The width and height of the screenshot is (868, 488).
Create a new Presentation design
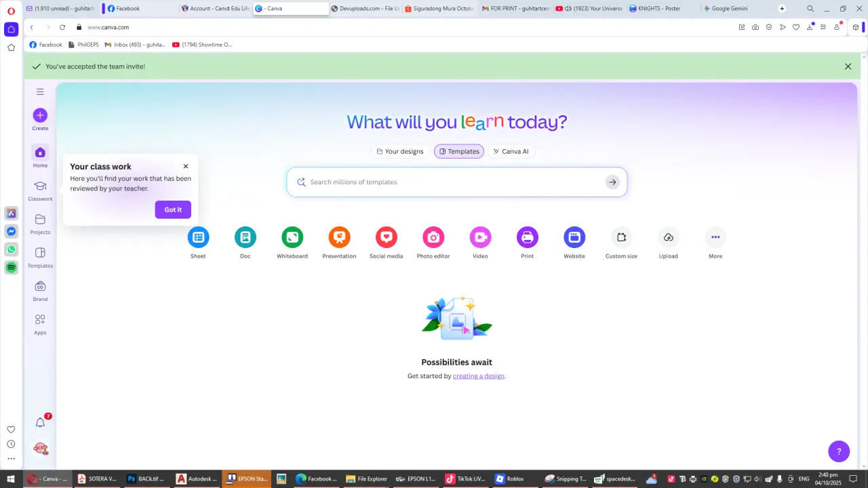[339, 237]
